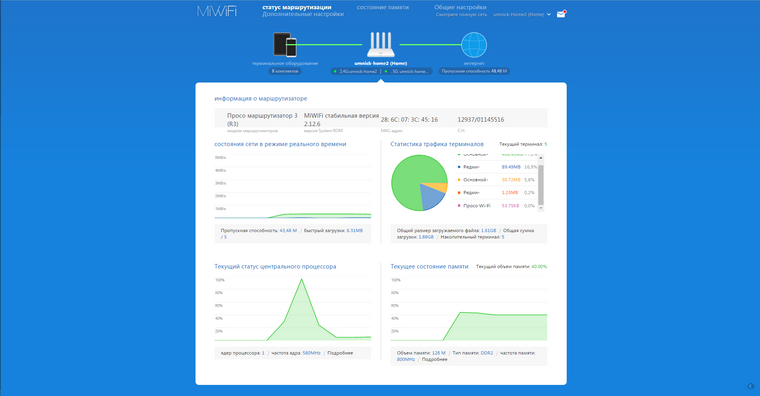
Task: Click the peak of the CPU usage graph
Action: (301, 280)
